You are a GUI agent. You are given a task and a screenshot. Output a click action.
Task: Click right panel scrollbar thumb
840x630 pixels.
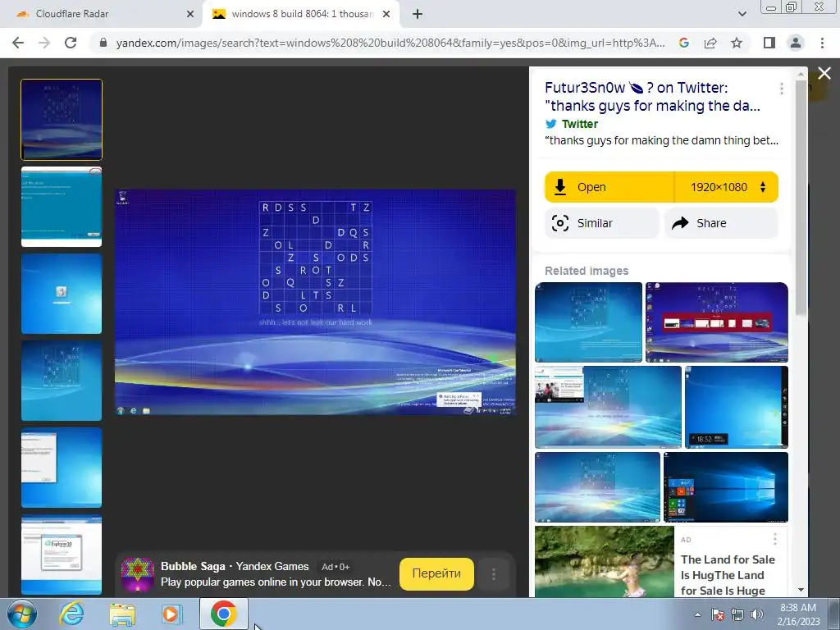coord(801,199)
